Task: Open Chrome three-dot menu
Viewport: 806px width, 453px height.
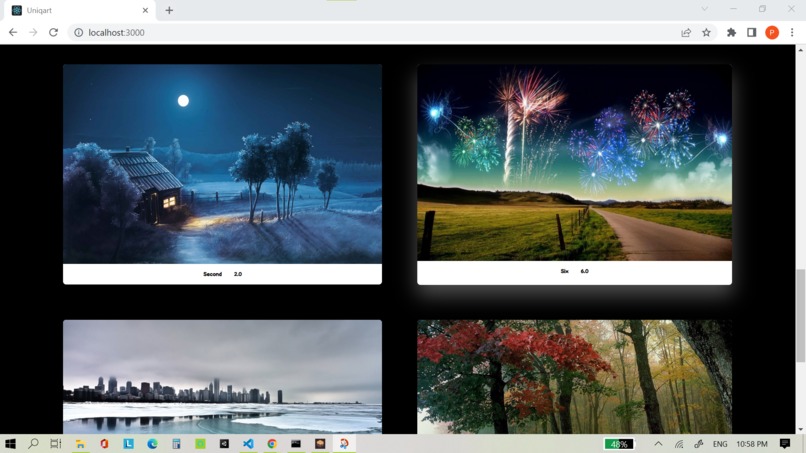Action: click(792, 32)
